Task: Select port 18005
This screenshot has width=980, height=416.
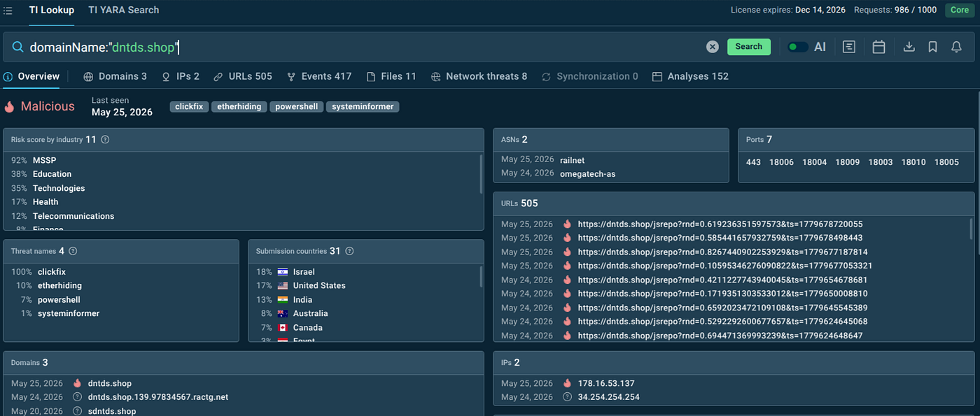Action: coord(946,162)
